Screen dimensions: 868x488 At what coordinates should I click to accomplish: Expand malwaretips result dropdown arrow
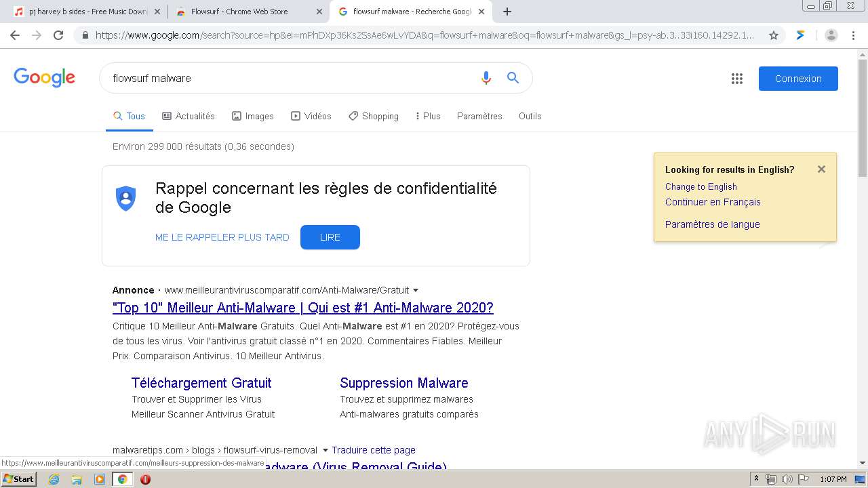point(325,450)
